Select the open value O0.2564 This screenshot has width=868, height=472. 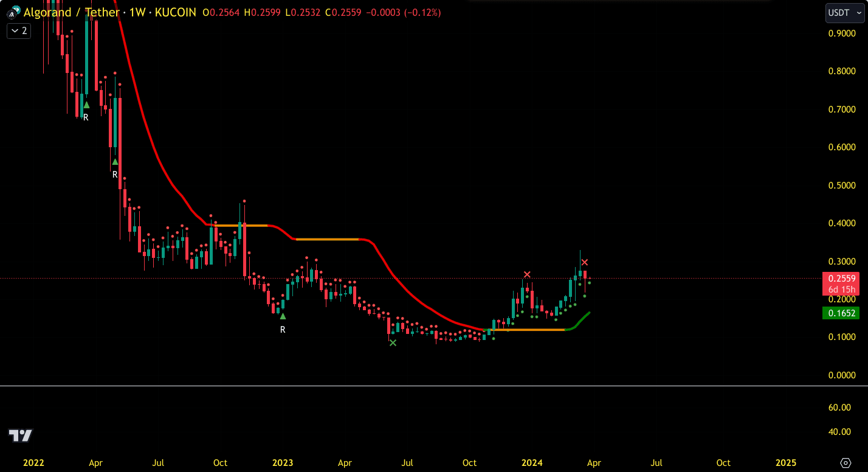coord(221,12)
